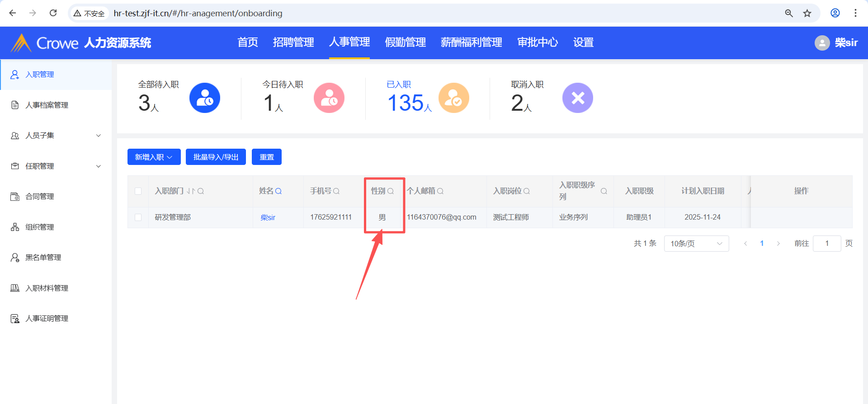The height and width of the screenshot is (404, 868).
Task: Click the search icon in 性别 column
Action: tap(391, 191)
